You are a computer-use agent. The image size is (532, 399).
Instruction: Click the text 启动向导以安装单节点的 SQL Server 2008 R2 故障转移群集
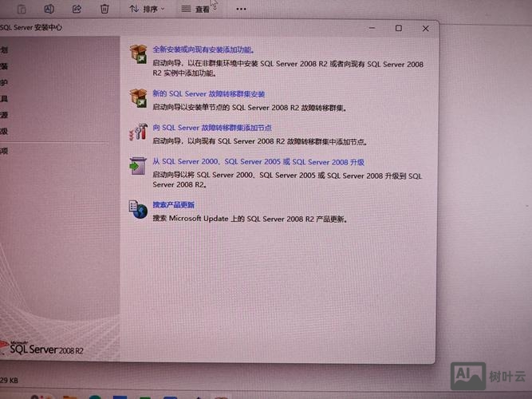point(250,108)
